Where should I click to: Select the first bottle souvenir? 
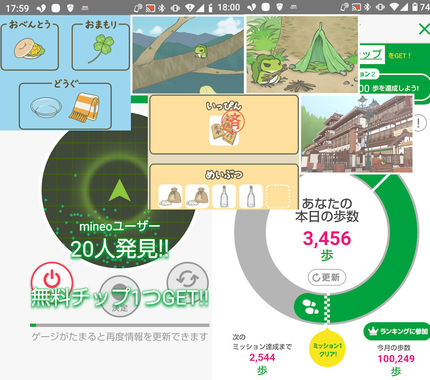[x=224, y=196]
